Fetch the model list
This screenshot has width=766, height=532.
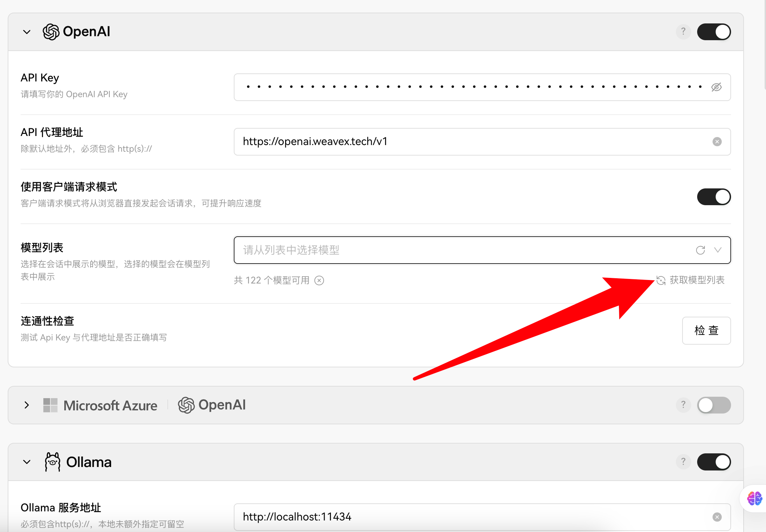point(690,280)
